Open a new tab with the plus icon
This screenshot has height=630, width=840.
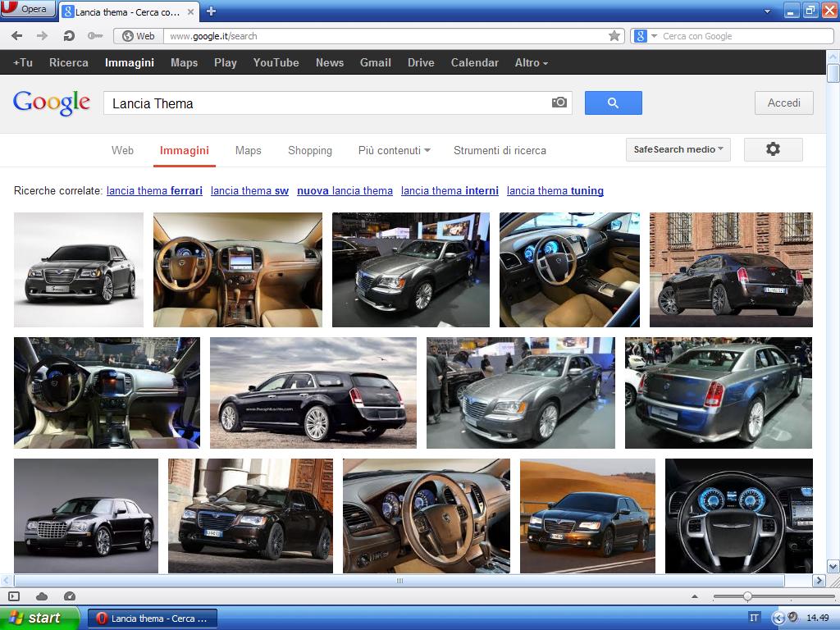211,11
